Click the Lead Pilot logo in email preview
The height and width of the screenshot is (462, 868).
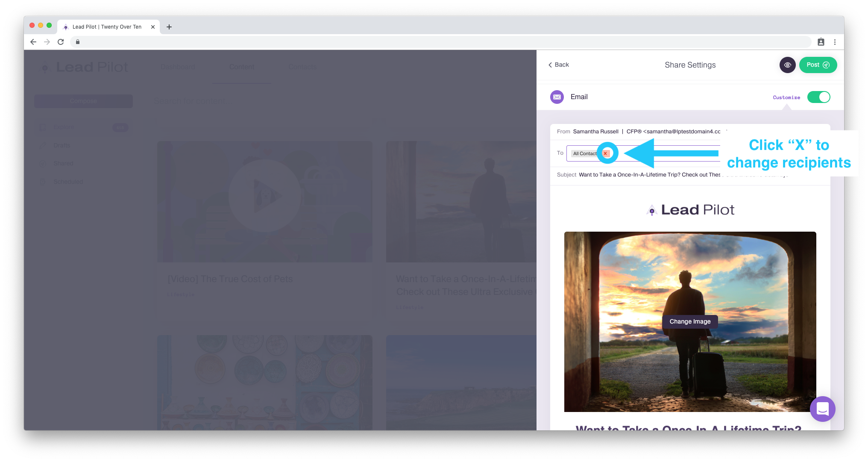pos(690,210)
